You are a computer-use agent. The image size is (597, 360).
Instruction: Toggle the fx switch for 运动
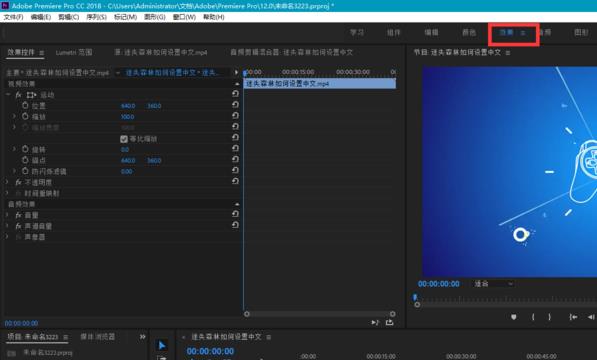click(18, 95)
